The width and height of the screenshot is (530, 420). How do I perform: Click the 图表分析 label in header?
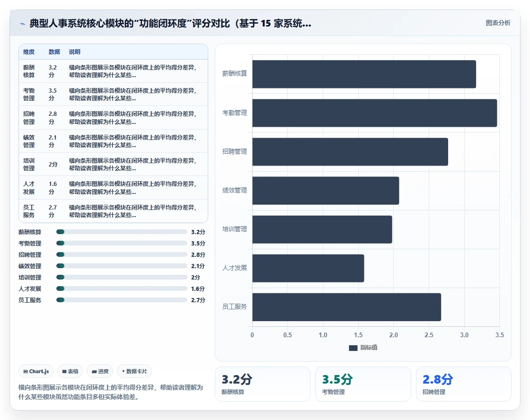(498, 23)
